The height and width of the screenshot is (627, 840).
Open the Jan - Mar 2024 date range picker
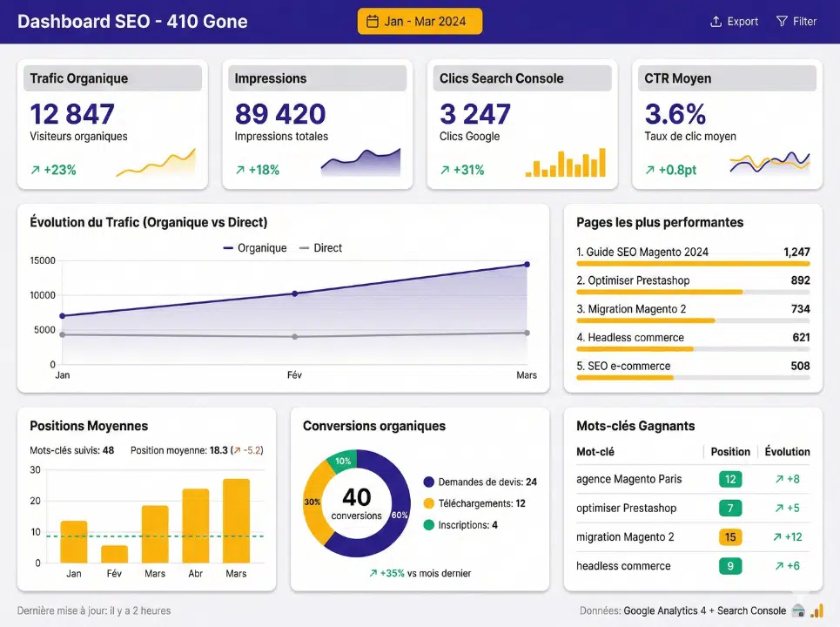[420, 21]
